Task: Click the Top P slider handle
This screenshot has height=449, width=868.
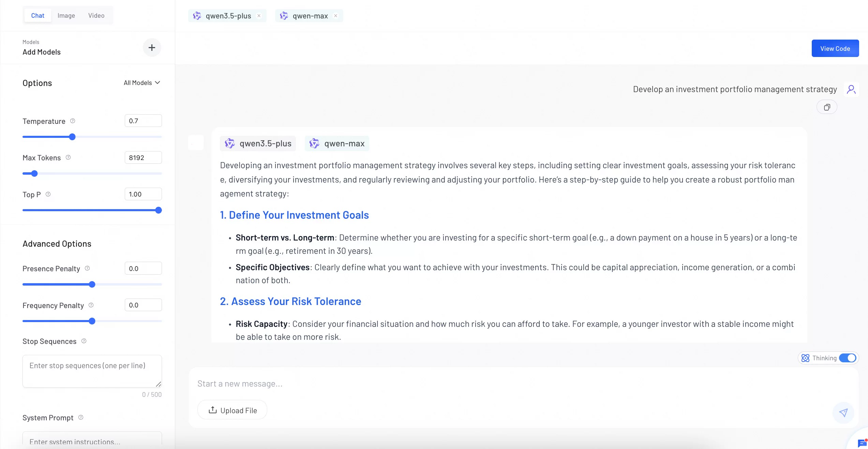Action: click(x=159, y=210)
